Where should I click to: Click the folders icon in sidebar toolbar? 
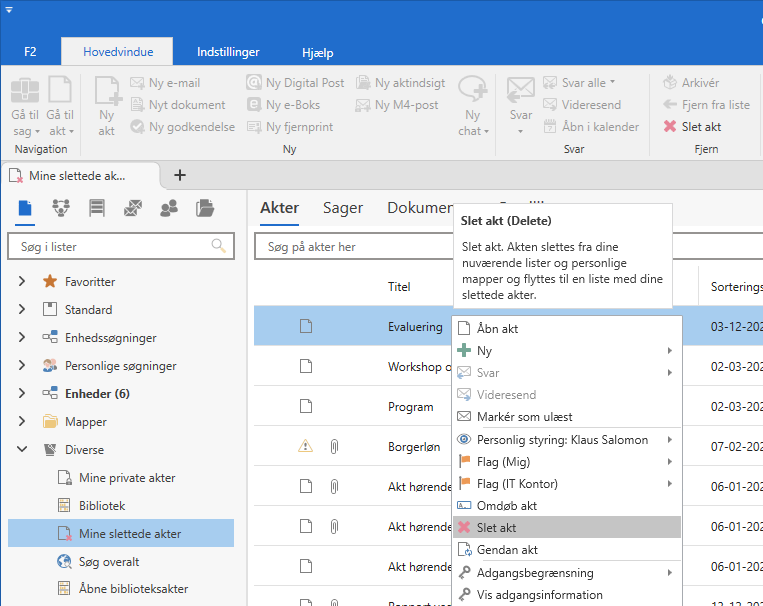(x=205, y=208)
